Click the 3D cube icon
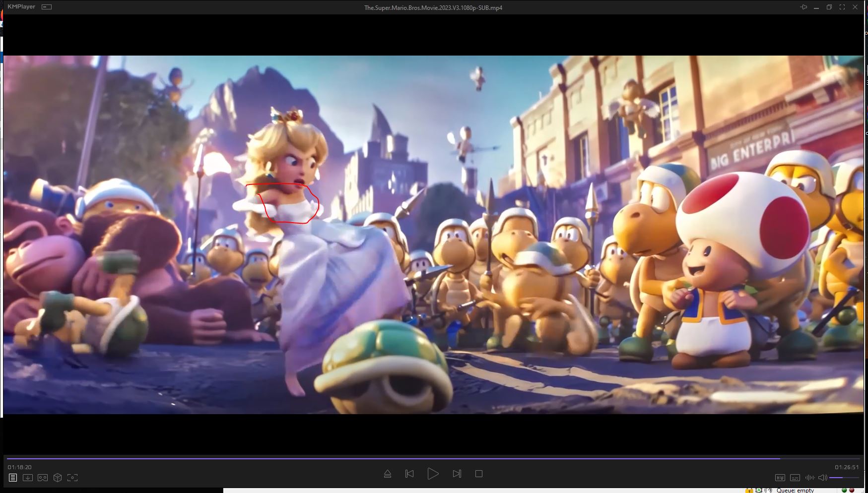This screenshot has width=868, height=493. point(58,478)
